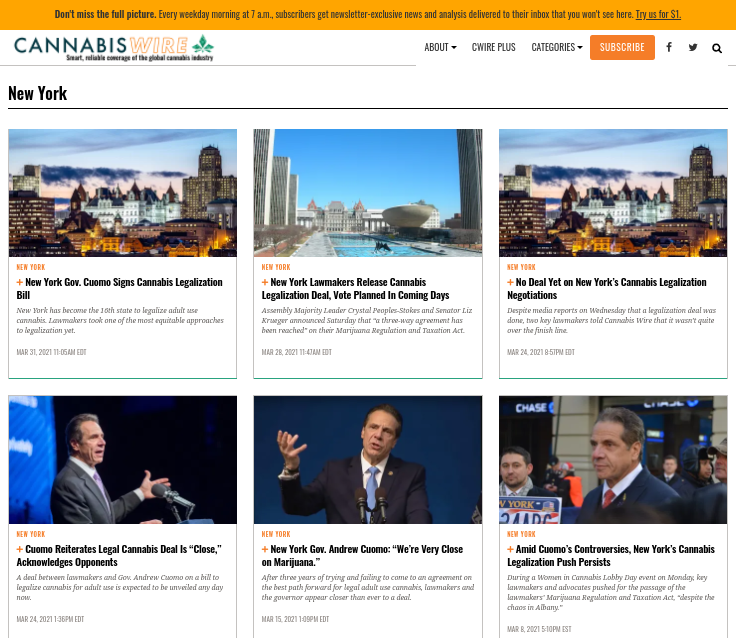
Task: Open the Cannabis Wire Twitter icon
Action: (x=693, y=47)
